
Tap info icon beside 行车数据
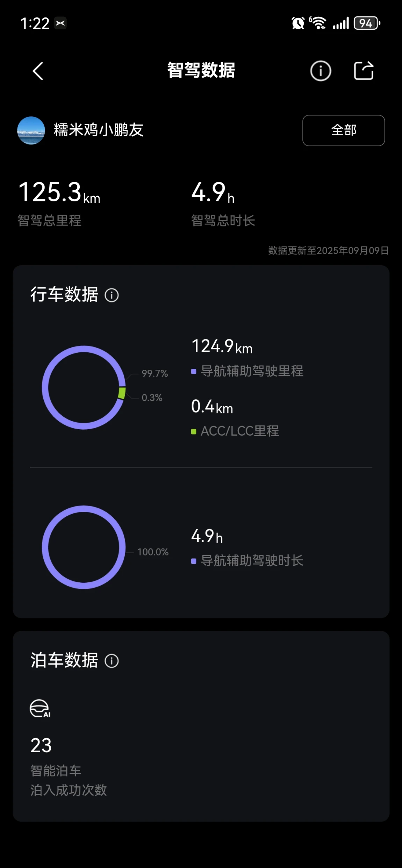tap(112, 295)
